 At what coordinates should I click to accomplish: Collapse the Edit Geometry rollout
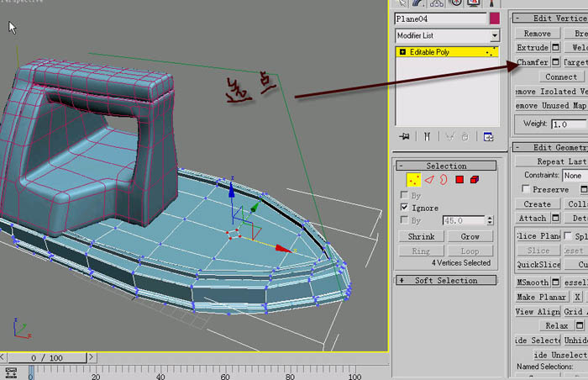point(550,147)
